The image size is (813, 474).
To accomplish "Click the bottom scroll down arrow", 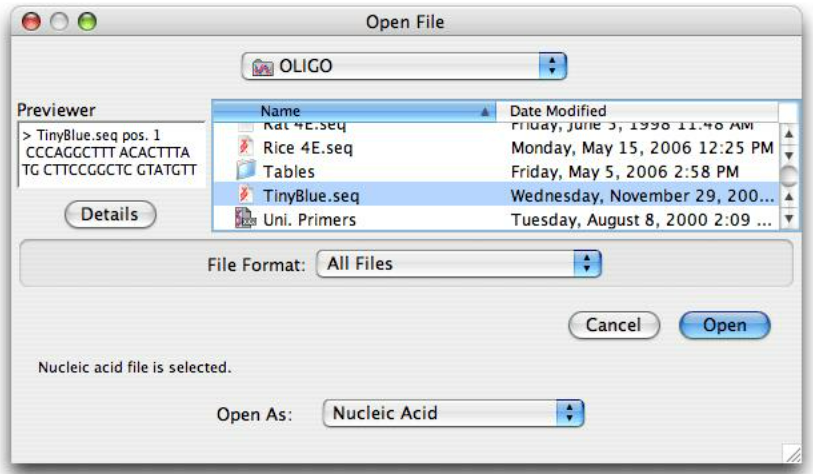I will pos(788,219).
